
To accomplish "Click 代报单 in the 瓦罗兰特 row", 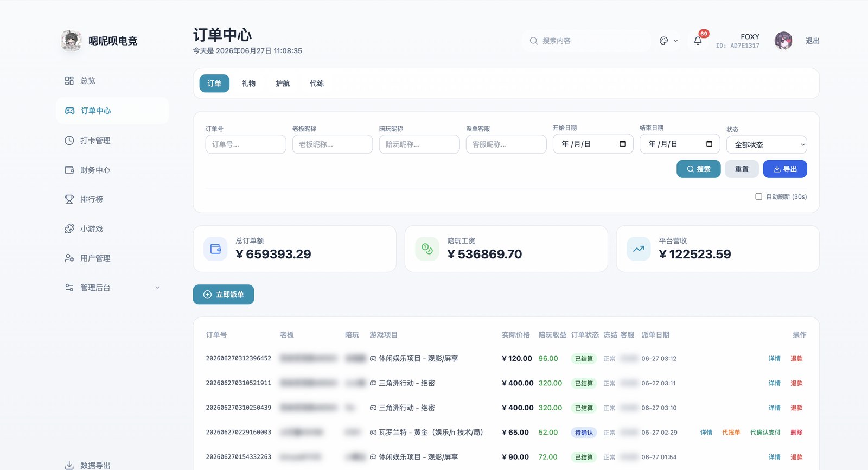I will [x=731, y=433].
